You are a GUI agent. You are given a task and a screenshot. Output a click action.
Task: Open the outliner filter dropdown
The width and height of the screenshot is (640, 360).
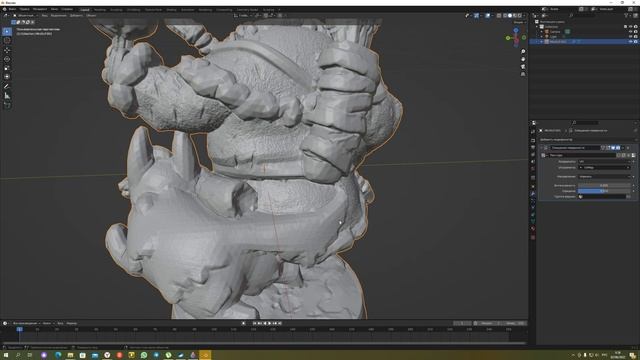[627, 16]
